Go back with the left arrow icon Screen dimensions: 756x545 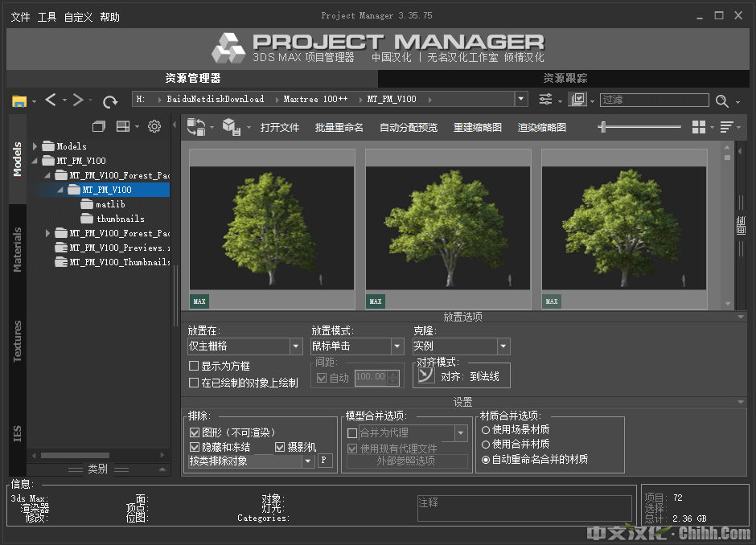click(x=51, y=100)
